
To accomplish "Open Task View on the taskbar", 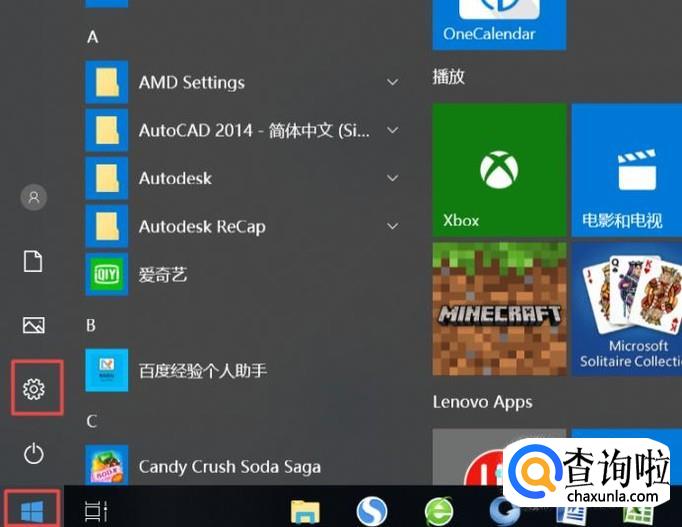I will [96, 511].
